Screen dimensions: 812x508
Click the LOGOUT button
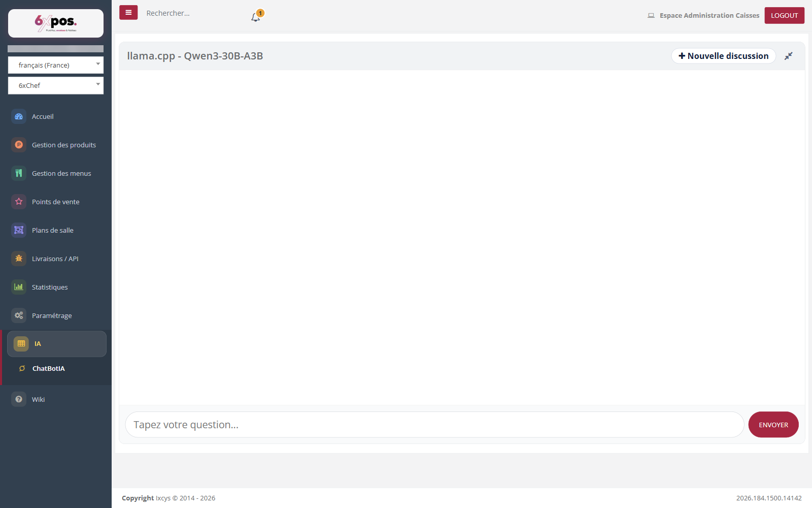(x=785, y=15)
